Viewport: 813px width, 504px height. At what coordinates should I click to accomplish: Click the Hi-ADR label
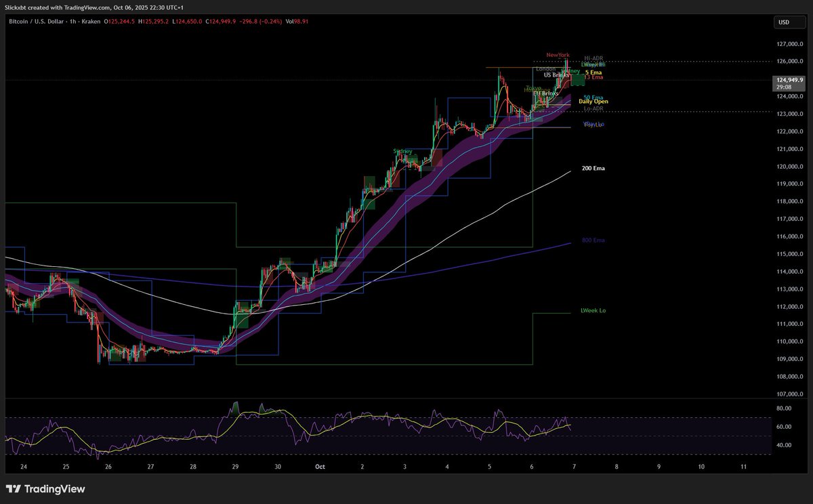click(593, 59)
